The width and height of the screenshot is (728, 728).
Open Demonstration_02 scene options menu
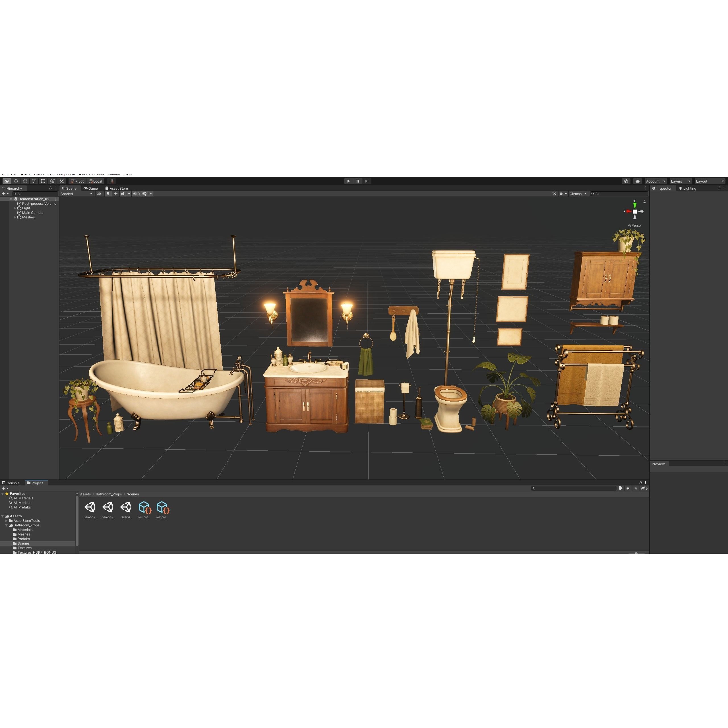click(55, 199)
